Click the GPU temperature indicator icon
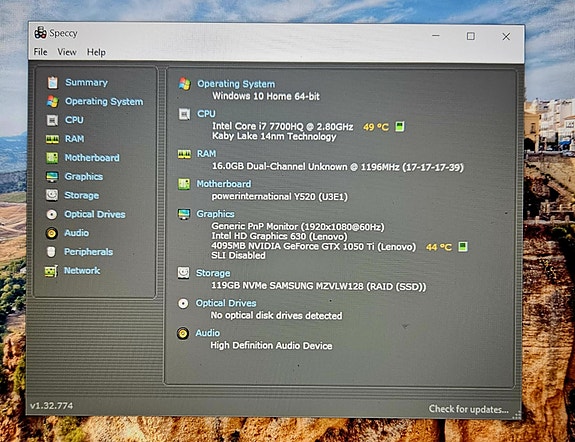575x442 pixels. [463, 247]
